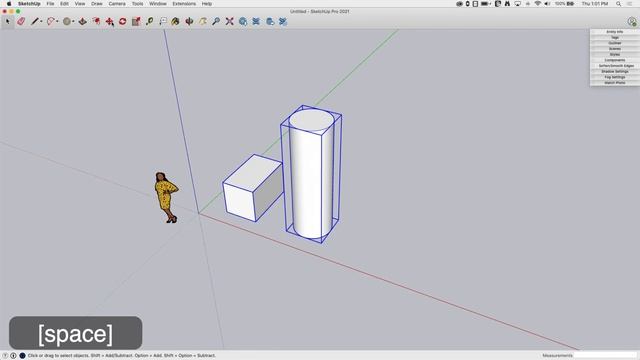
Task: Expand the Scenes panel
Action: coord(614,49)
